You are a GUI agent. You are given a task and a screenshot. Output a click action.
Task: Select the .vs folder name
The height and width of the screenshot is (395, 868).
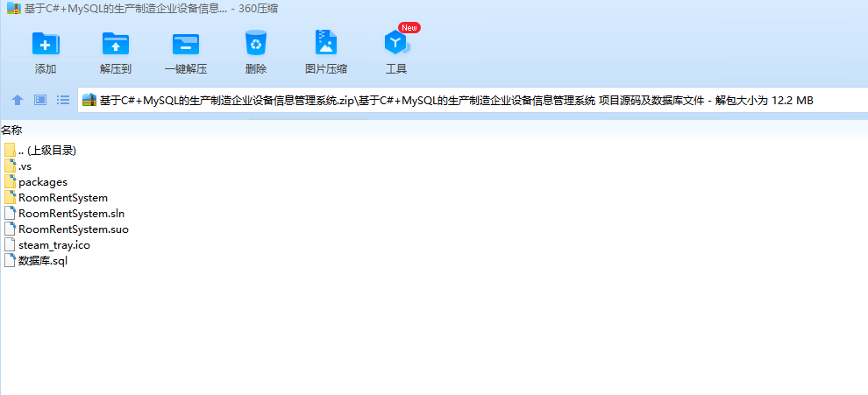tap(25, 166)
